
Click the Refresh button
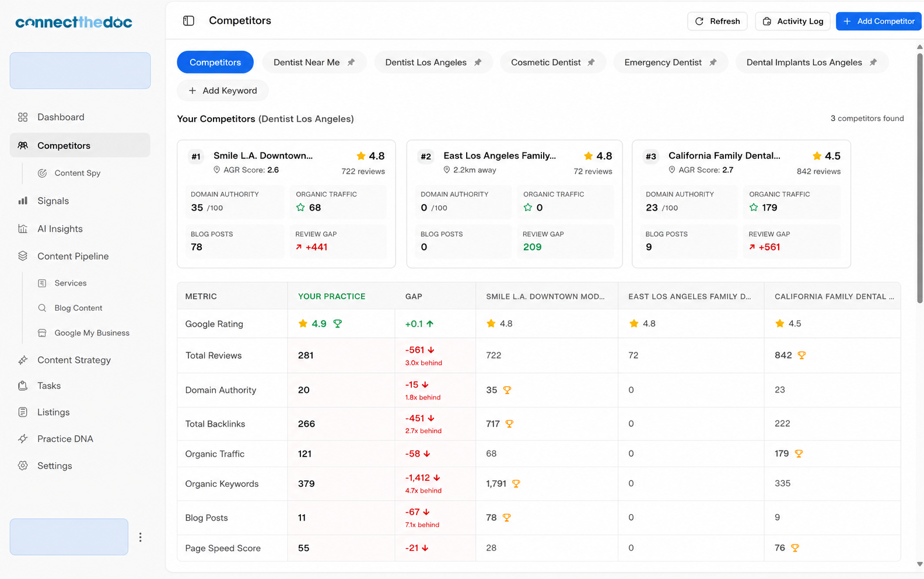point(717,21)
